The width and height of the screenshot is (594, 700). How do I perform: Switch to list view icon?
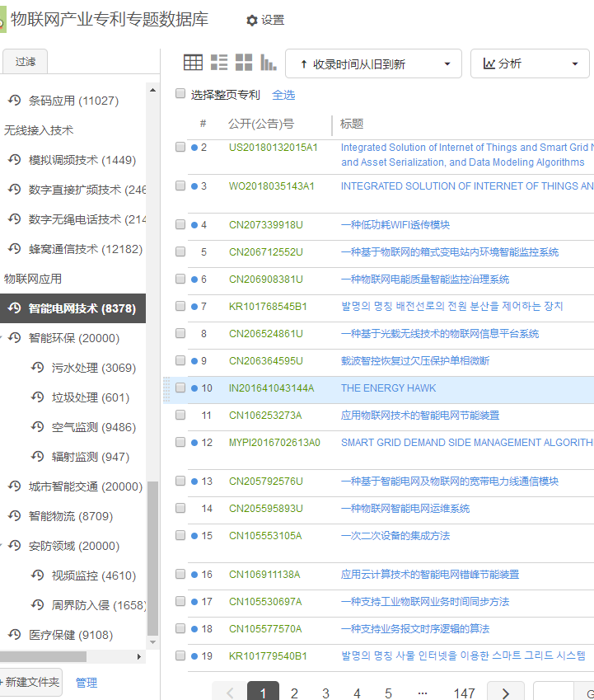pos(218,63)
